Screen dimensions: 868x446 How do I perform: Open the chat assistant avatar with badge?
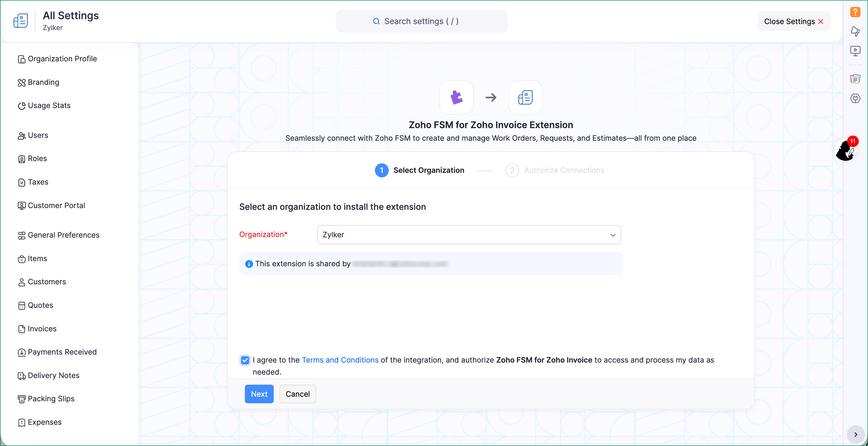[x=846, y=150]
